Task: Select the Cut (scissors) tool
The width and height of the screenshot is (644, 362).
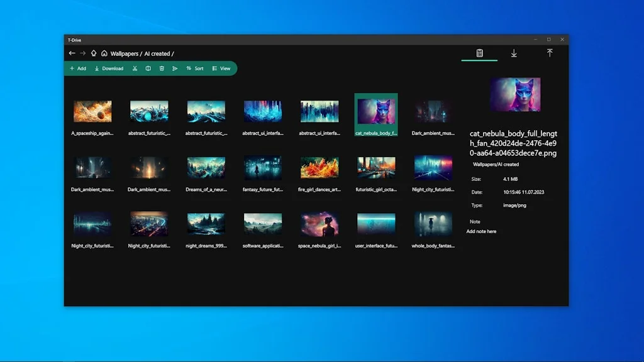Action: 135,69
